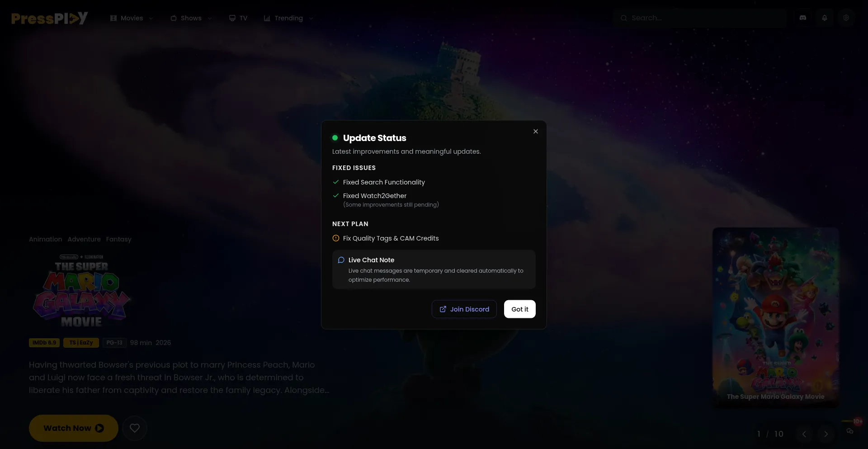Image resolution: width=868 pixels, height=449 pixels.
Task: Go to the TV section
Action: 238,18
